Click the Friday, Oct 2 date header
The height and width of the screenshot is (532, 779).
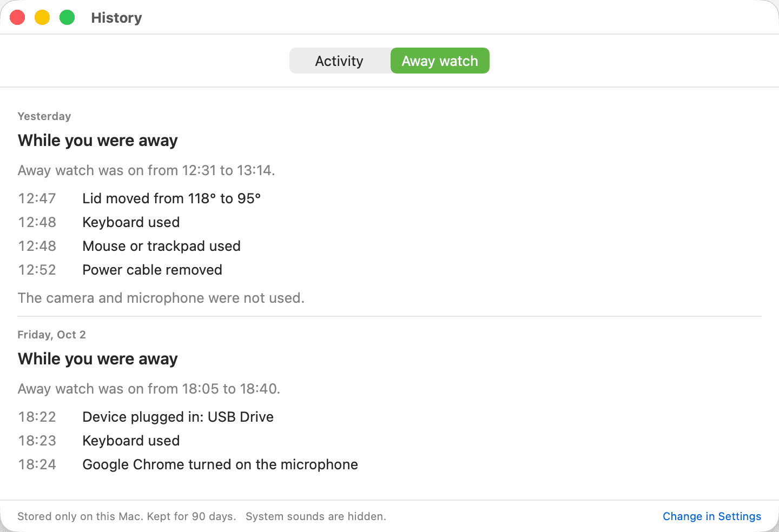52,335
